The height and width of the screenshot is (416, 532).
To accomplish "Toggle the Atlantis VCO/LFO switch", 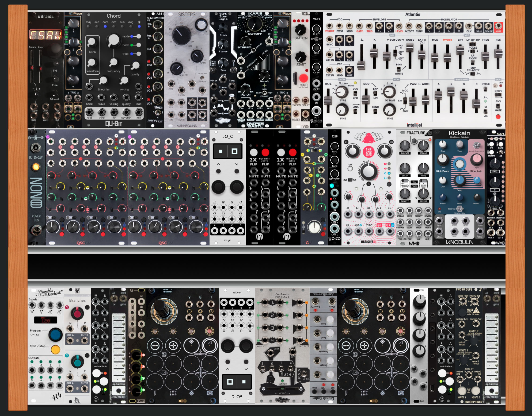I will (x=355, y=93).
